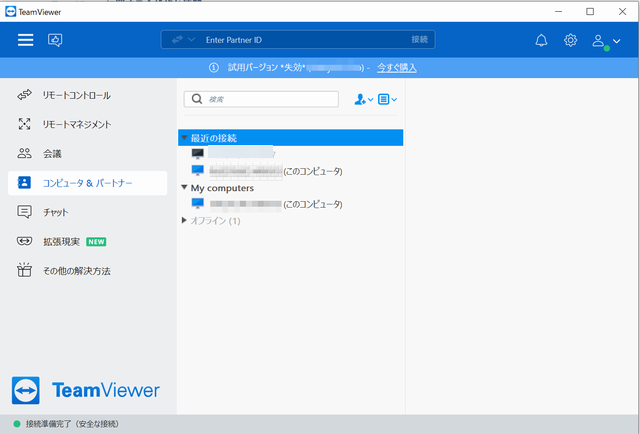The width and height of the screenshot is (640, 434).
Task: Expand the オフライン (1) group
Action: (x=184, y=220)
